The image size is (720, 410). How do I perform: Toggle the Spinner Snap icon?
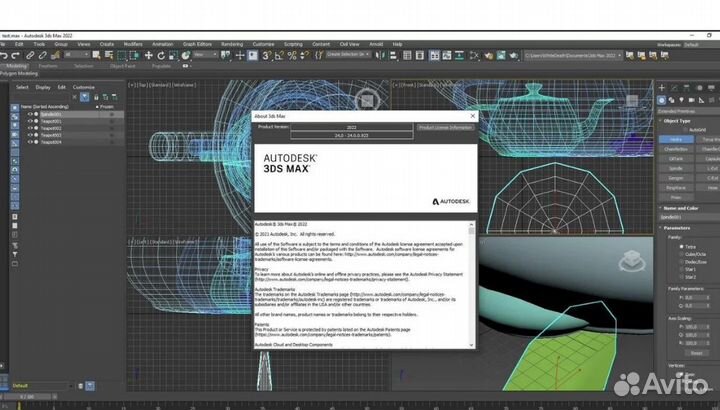coord(304,56)
